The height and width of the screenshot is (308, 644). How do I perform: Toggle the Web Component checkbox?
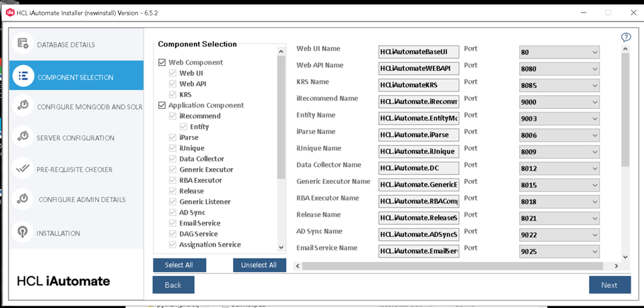coord(161,62)
